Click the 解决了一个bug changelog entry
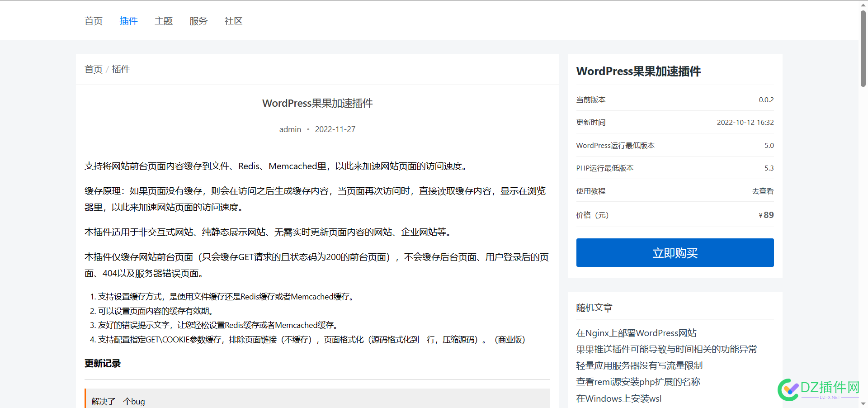The height and width of the screenshot is (408, 868). [x=118, y=401]
